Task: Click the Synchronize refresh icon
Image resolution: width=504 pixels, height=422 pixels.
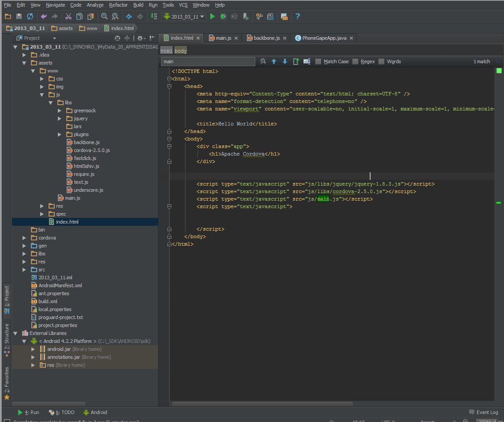Action: click(30, 16)
